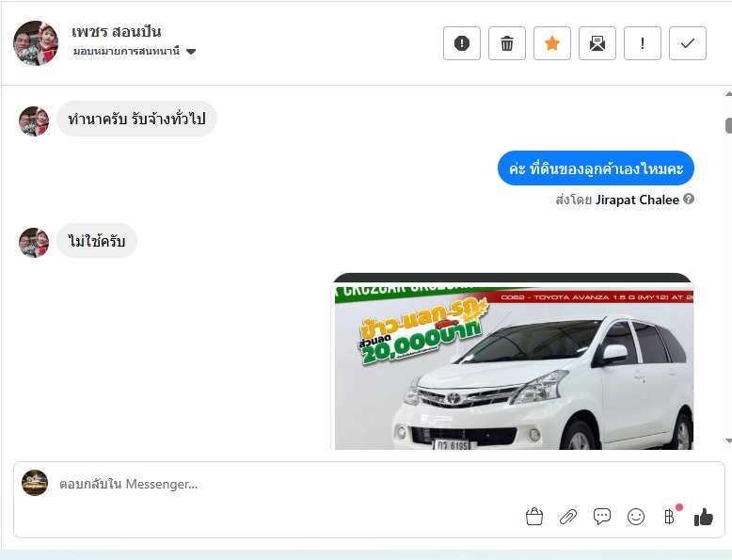Request payment with baht icon
The height and width of the screenshot is (560, 732).
tap(670, 517)
